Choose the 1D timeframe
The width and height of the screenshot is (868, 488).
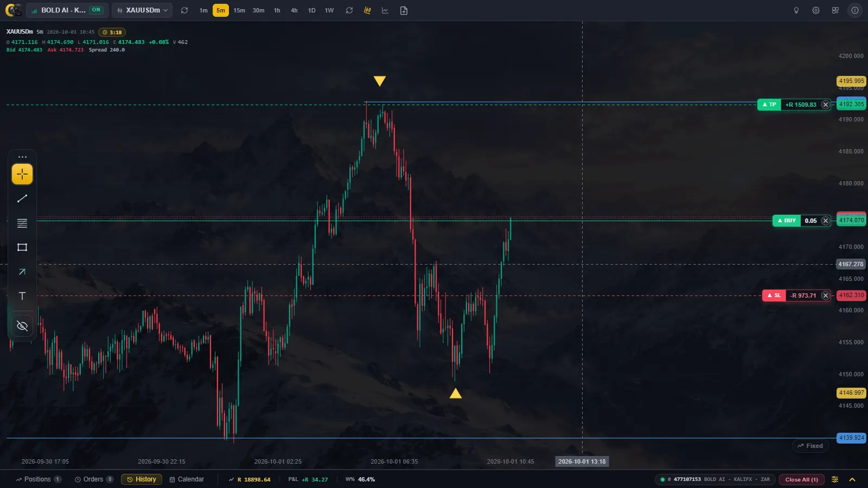[312, 10]
